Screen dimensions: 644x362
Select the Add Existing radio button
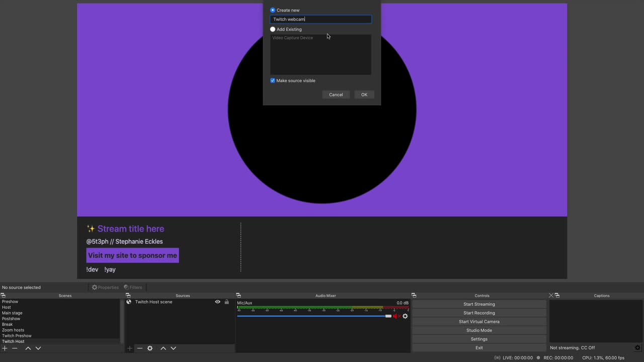pos(273,29)
